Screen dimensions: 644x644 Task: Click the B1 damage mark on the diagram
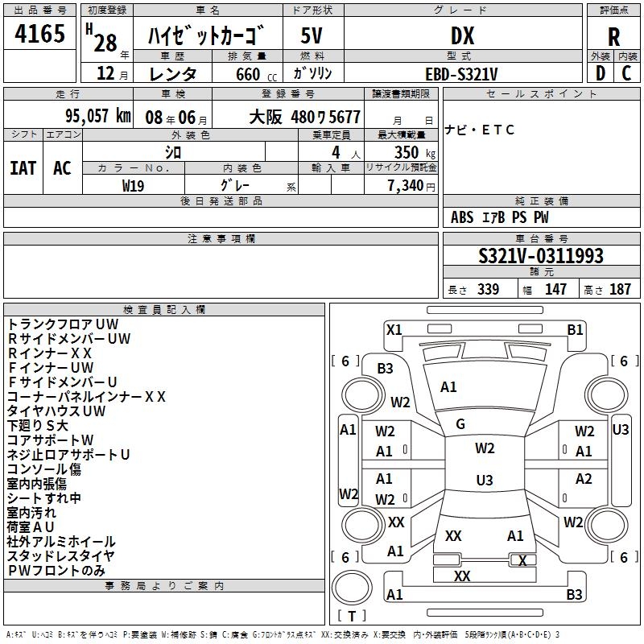[575, 329]
